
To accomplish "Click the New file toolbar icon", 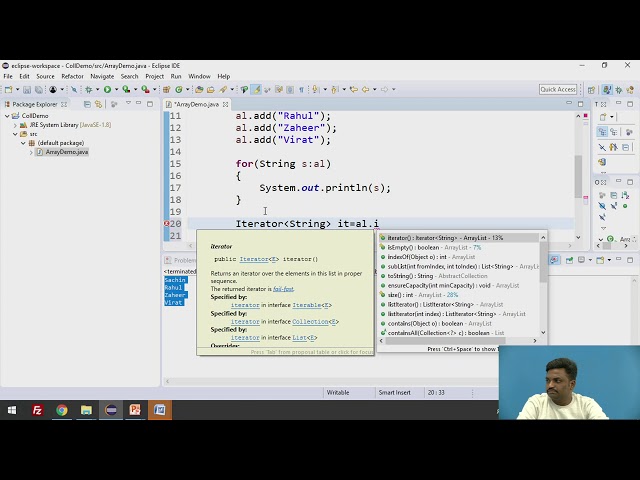I will pyautogui.click(x=9, y=89).
